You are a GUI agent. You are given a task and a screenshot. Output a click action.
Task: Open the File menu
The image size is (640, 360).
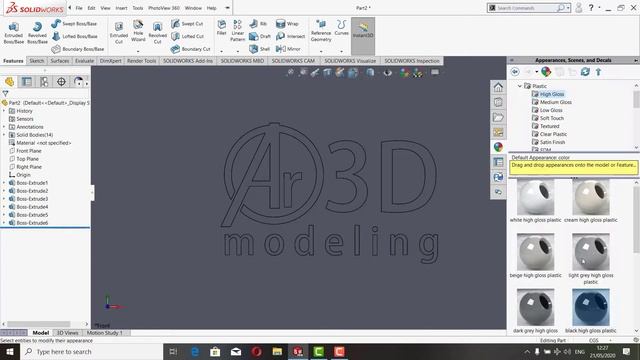(79, 8)
